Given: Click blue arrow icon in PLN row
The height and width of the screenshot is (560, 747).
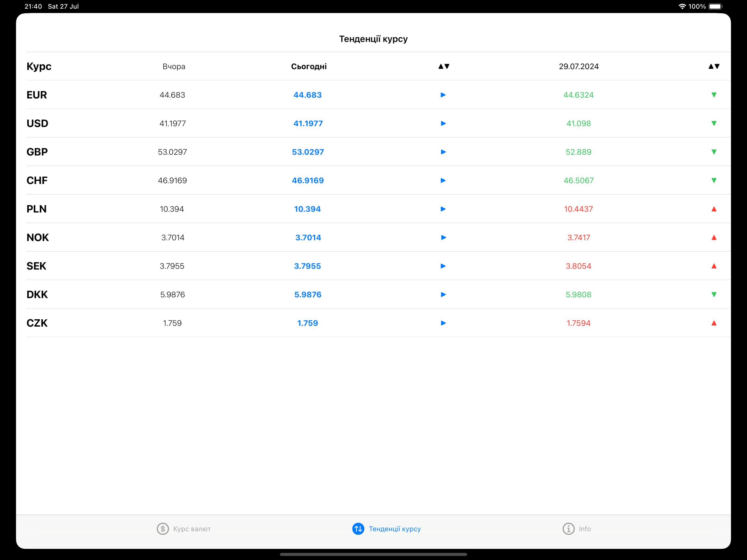Looking at the screenshot, I should tap(443, 209).
